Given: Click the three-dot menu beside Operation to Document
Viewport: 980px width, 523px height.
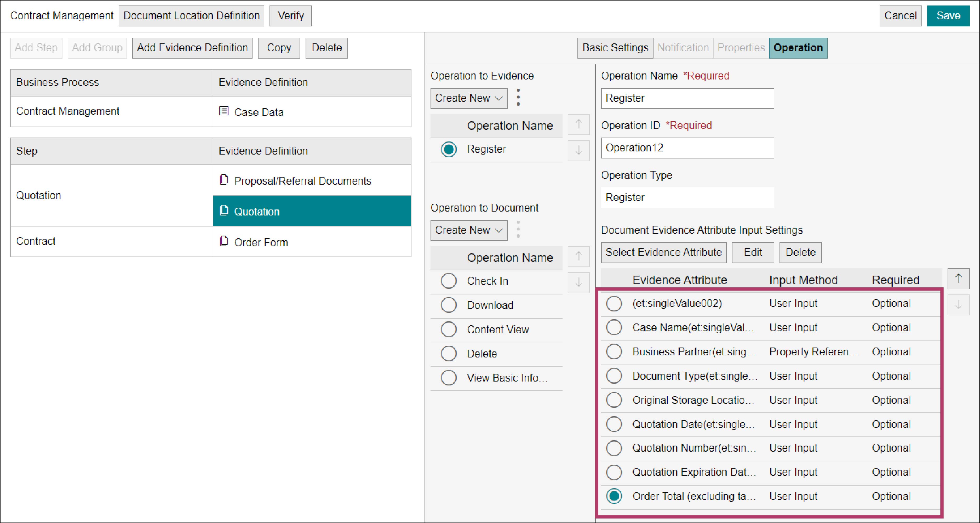Looking at the screenshot, I should (x=518, y=230).
